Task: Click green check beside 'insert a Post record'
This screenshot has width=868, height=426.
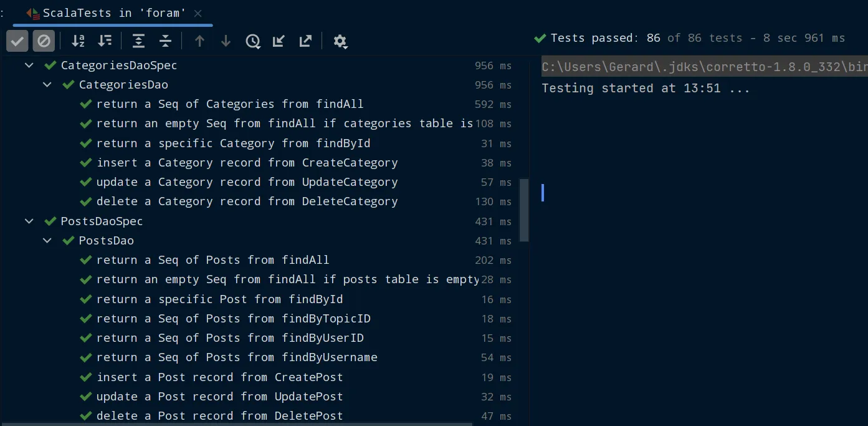Action: (87, 377)
